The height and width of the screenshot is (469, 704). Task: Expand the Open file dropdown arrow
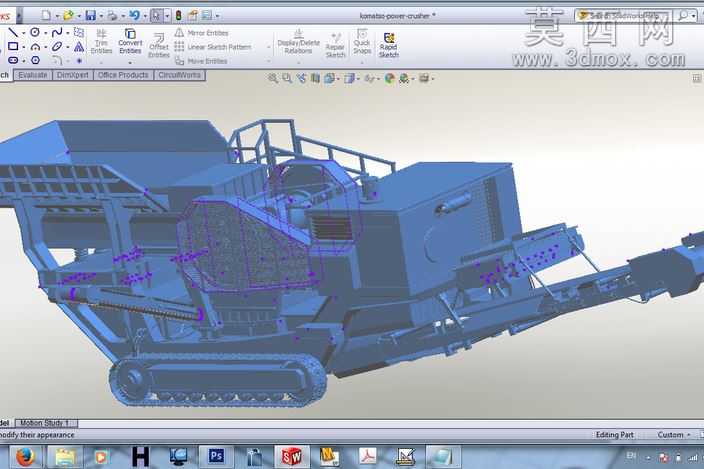pyautogui.click(x=79, y=16)
